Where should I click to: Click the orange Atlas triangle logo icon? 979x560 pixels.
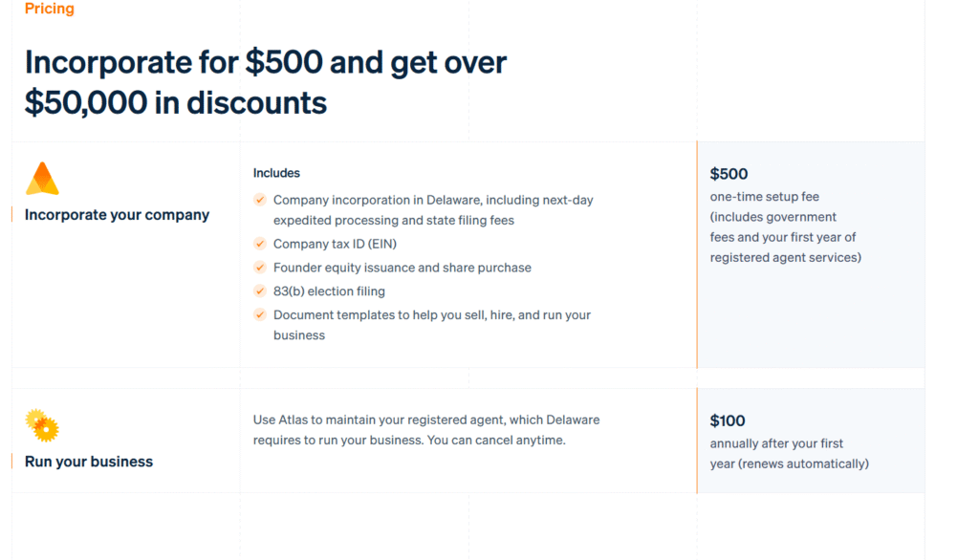click(42, 179)
